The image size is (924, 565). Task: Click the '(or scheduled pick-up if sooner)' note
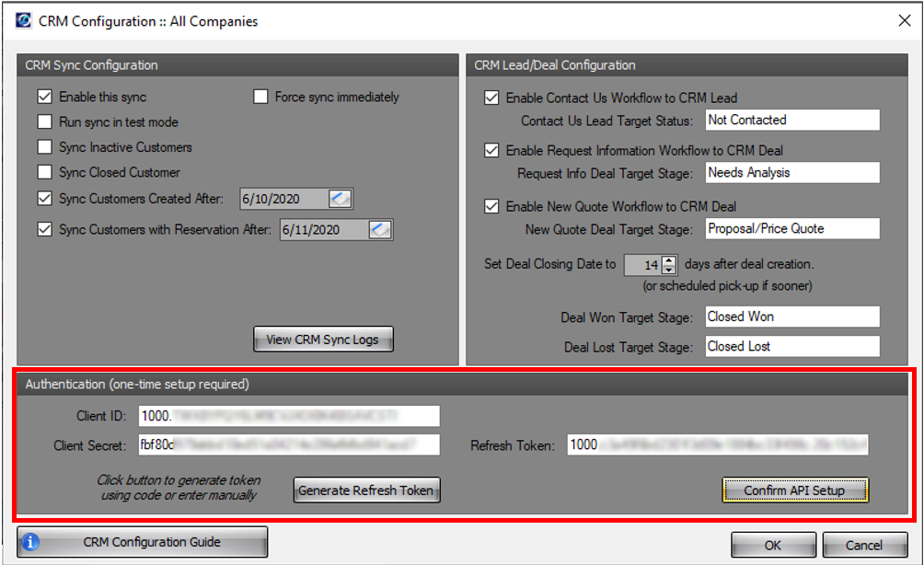click(727, 286)
